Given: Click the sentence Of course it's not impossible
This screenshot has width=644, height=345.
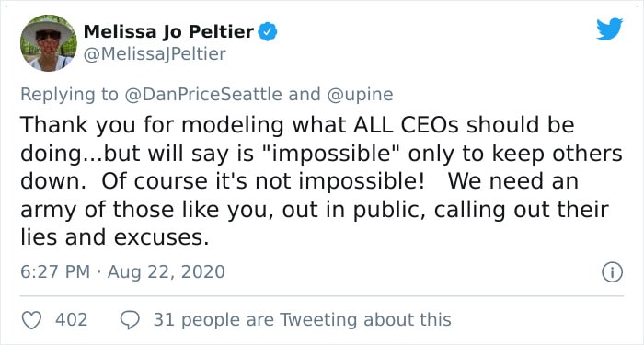Looking at the screenshot, I should [x=263, y=181].
